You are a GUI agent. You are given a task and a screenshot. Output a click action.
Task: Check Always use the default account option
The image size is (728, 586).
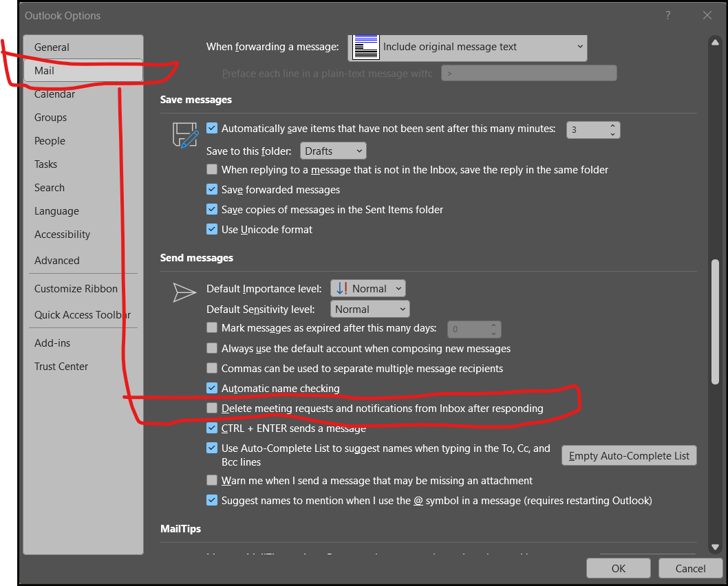click(212, 348)
